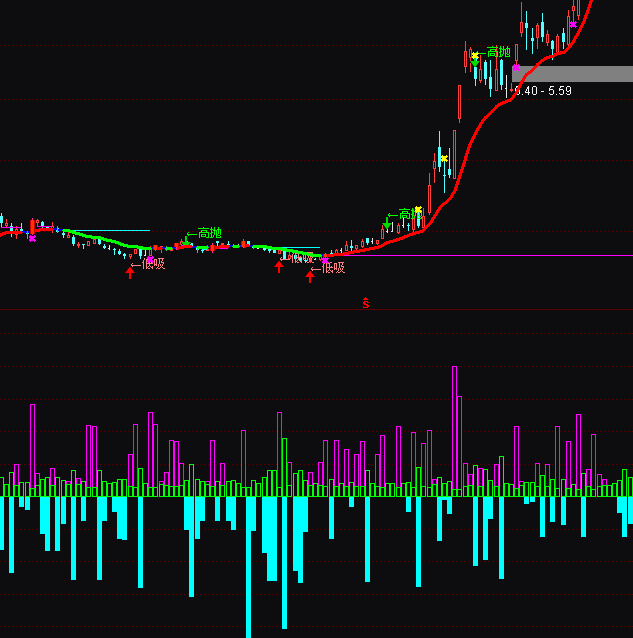
Task: Select the rightmost 低吸 buy signal label
Action: pyautogui.click(x=333, y=267)
